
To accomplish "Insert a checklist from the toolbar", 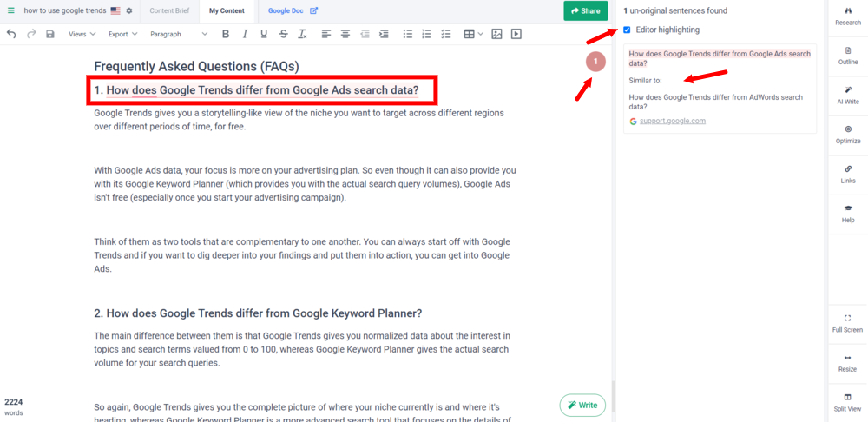I will 445,34.
